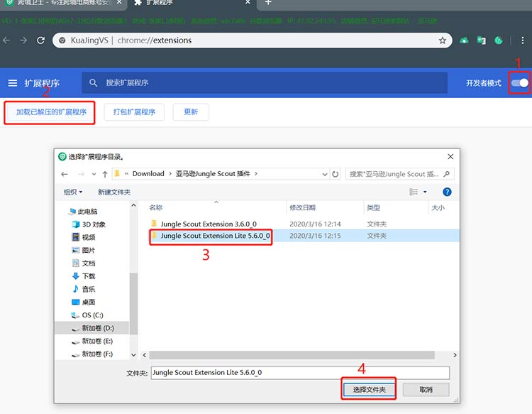Open view options dropdown arrow
Viewport: 532px width, 414px height.
425,192
